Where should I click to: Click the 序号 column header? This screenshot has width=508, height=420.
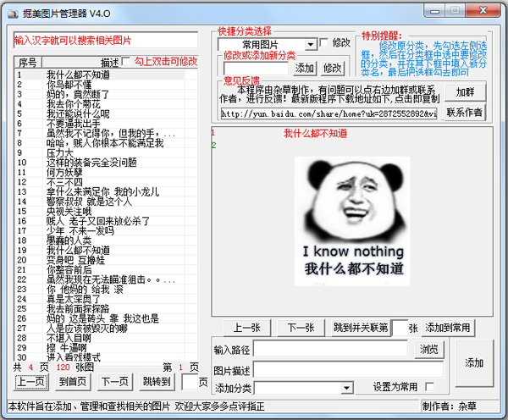(x=28, y=62)
